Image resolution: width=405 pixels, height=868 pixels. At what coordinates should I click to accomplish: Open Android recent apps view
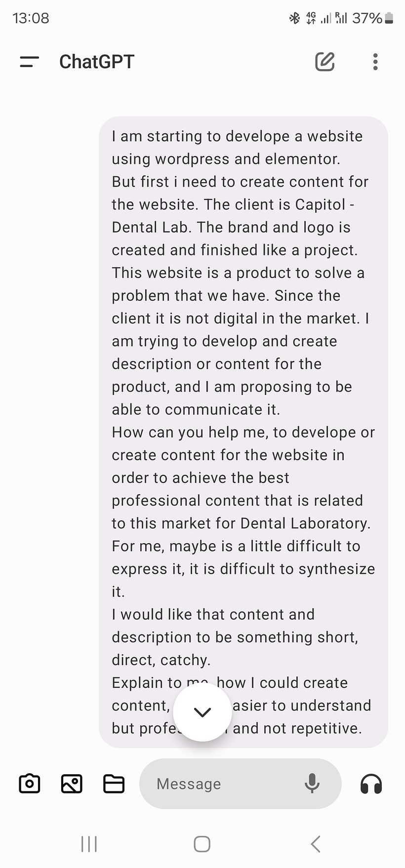(x=89, y=844)
